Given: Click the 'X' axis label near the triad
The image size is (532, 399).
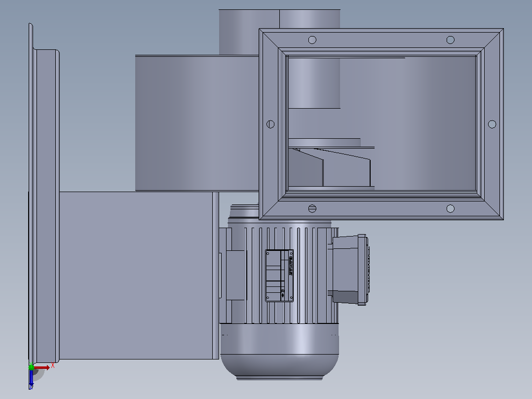Looking at the screenshot, I should pos(53,365).
